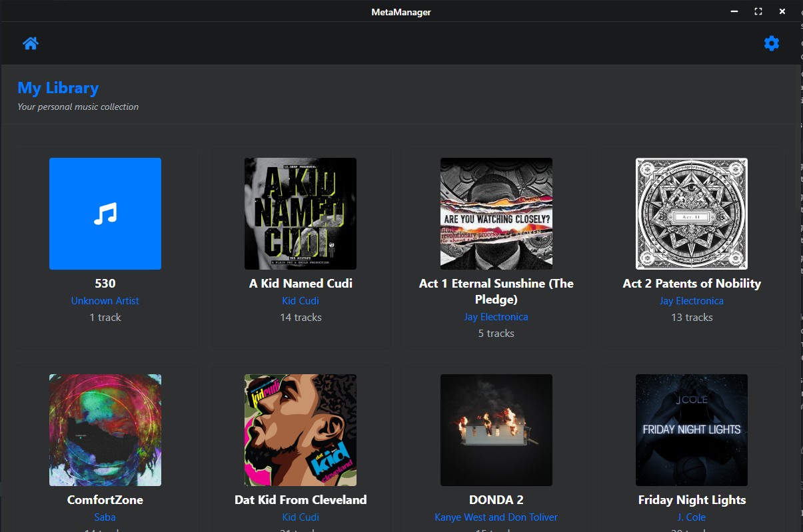Viewport: 803px width, 532px height.
Task: Click the My Library heading
Action: (58, 88)
